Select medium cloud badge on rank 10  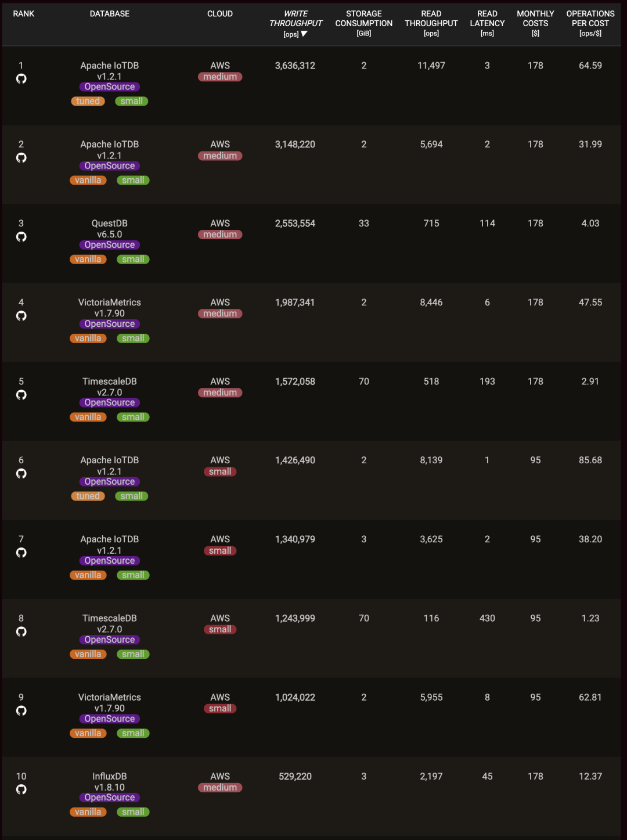click(x=220, y=787)
